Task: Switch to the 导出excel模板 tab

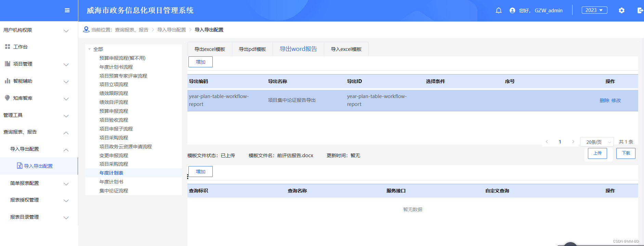Action: [210, 49]
